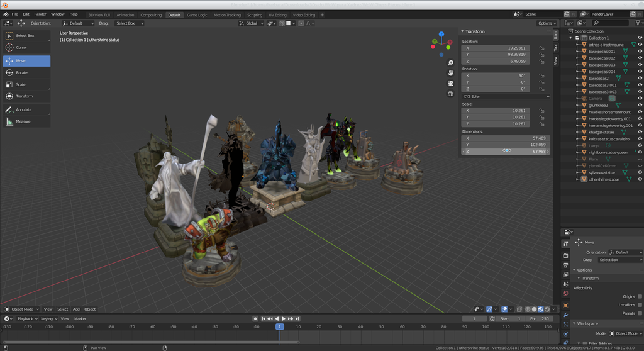The image size is (644, 351).
Task: Open the Modifiers wrench icon
Action: click(565, 315)
